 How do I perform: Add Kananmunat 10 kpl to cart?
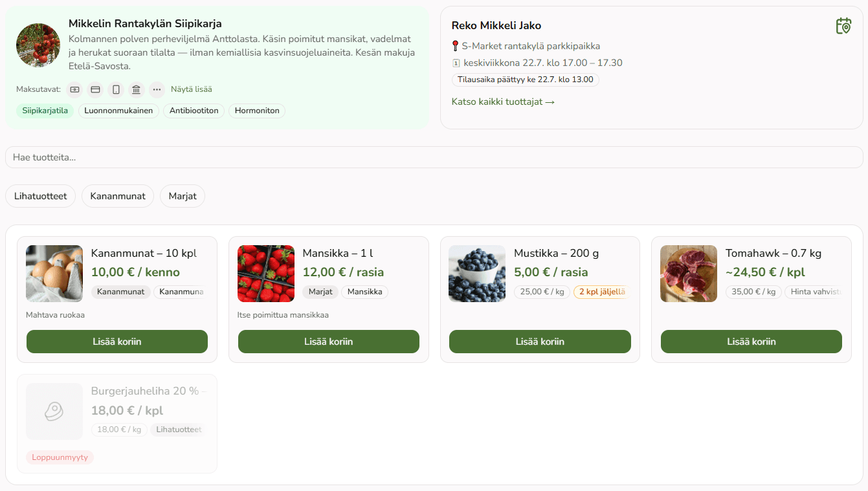(117, 342)
